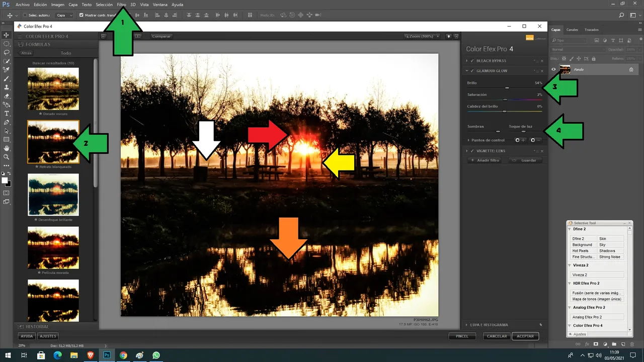Click the Calidez del brillo slider handle
The width and height of the screenshot is (644, 362).
tap(504, 112)
